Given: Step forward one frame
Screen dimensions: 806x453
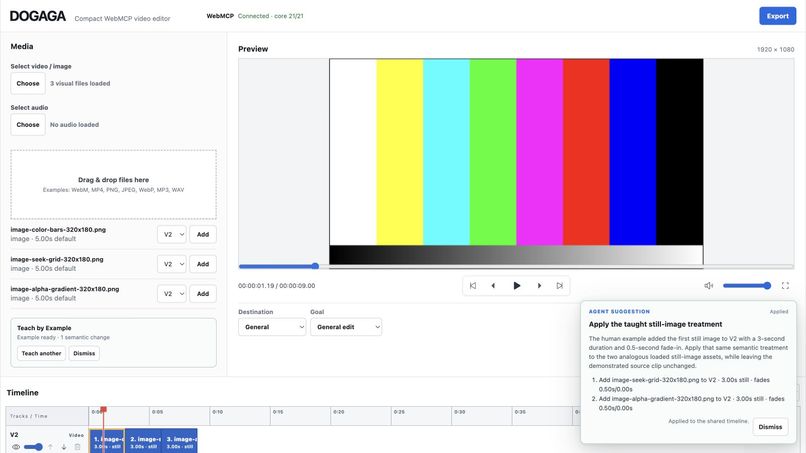Looking at the screenshot, I should 539,286.
